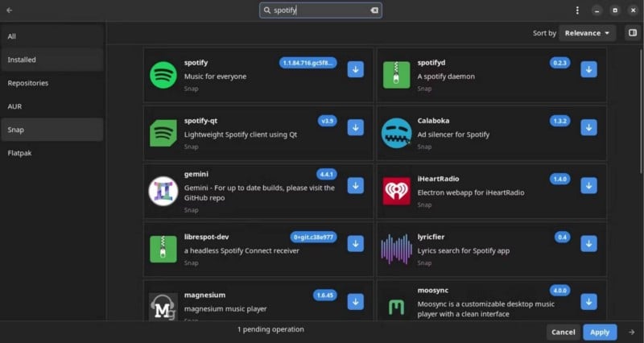Click spotify-qt version badge v3.9
This screenshot has height=343, width=644.
pos(328,121)
